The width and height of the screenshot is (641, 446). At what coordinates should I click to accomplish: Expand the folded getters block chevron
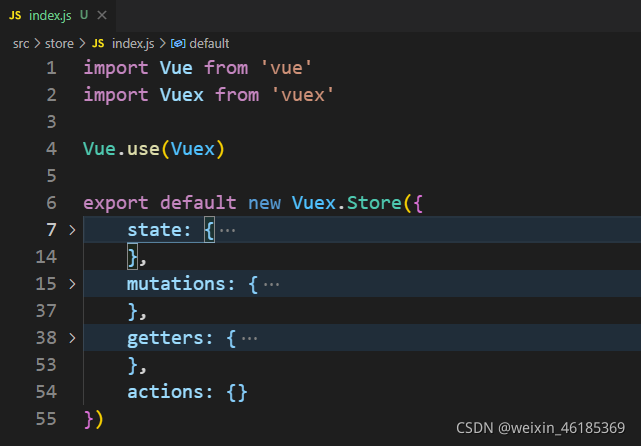coord(72,338)
